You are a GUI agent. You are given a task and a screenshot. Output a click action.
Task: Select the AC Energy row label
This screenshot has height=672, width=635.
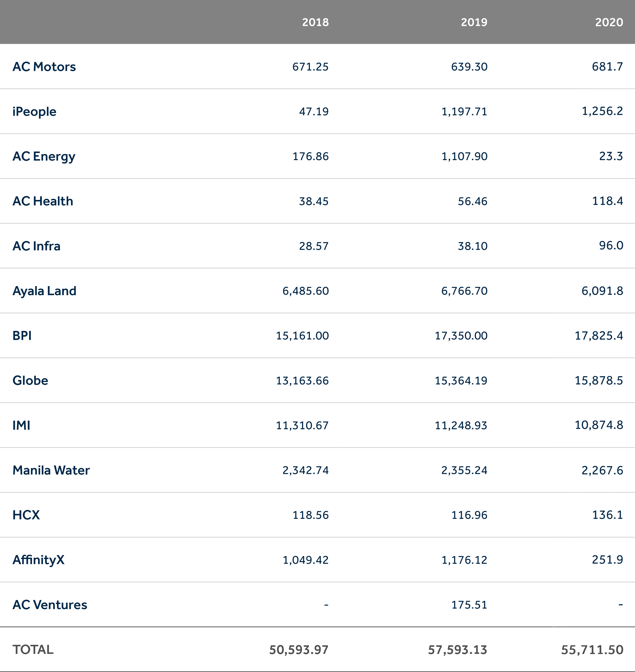coord(44,156)
